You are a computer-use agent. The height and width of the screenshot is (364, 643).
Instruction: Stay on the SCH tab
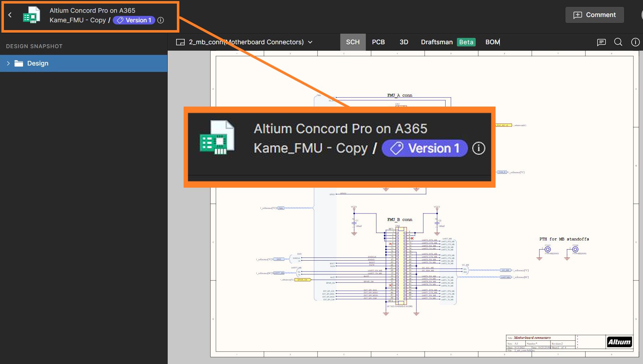[x=353, y=42]
